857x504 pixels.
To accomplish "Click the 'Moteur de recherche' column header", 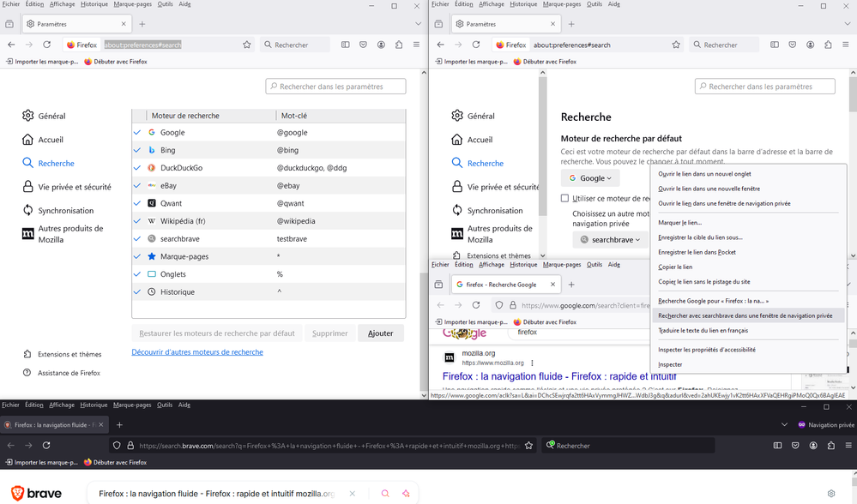I will pos(211,116).
